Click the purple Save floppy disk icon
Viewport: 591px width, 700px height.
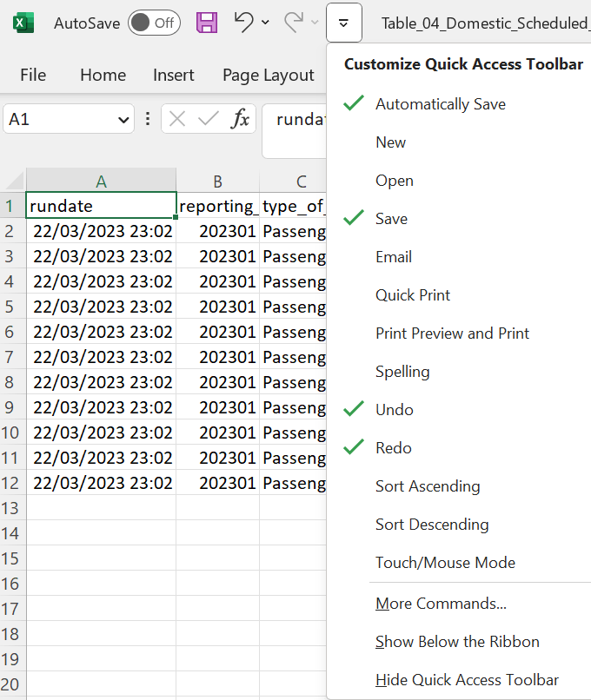coord(207,23)
